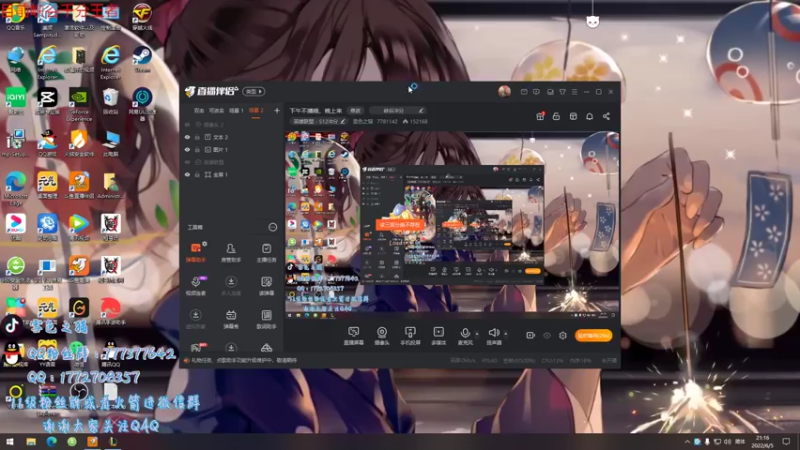This screenshot has height=450, width=800.
Task: Hide the 文本 2 layer via eye icon
Action: click(187, 137)
